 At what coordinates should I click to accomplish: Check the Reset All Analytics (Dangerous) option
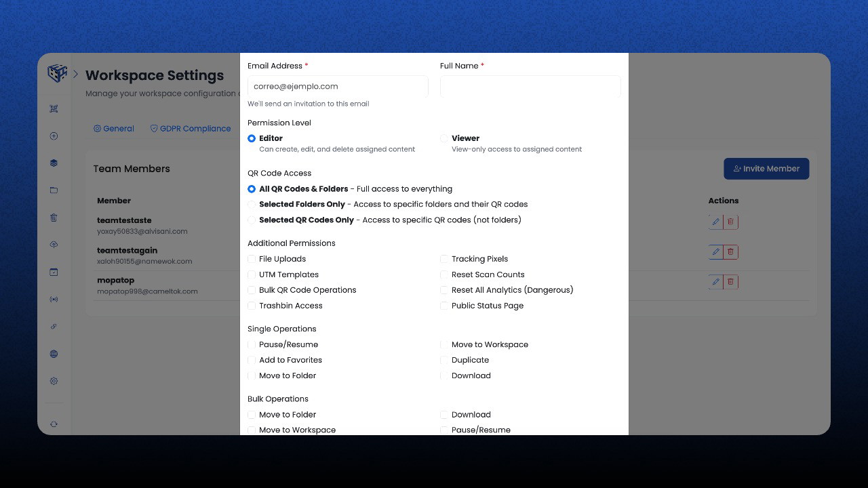tap(444, 290)
